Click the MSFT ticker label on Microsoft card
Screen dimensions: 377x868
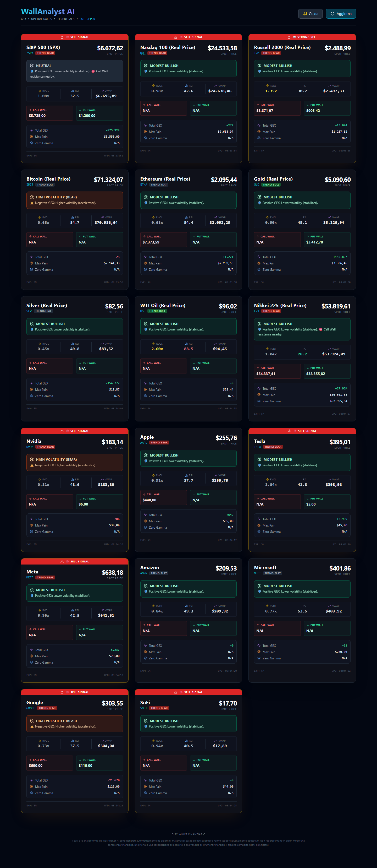[x=257, y=573]
